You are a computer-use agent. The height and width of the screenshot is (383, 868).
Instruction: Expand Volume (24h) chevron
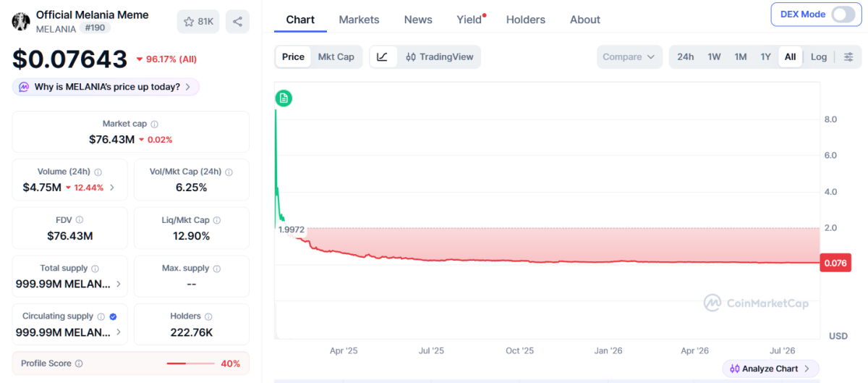[112, 188]
